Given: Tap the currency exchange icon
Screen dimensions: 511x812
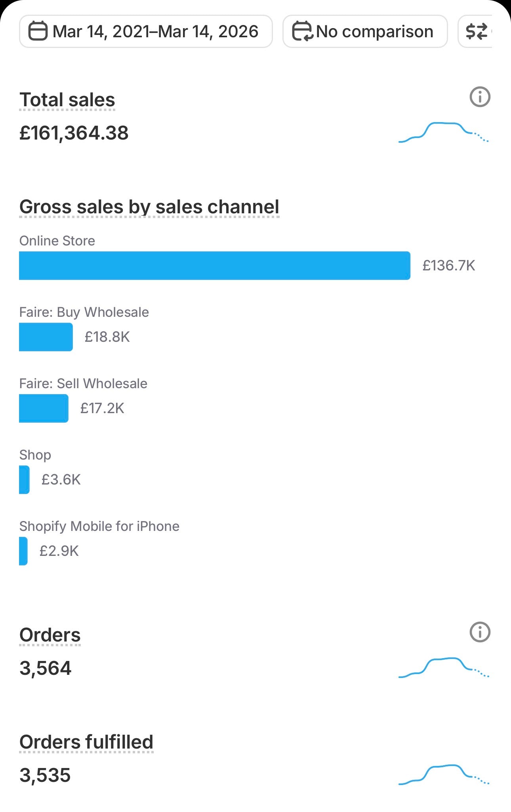Looking at the screenshot, I should pos(476,31).
